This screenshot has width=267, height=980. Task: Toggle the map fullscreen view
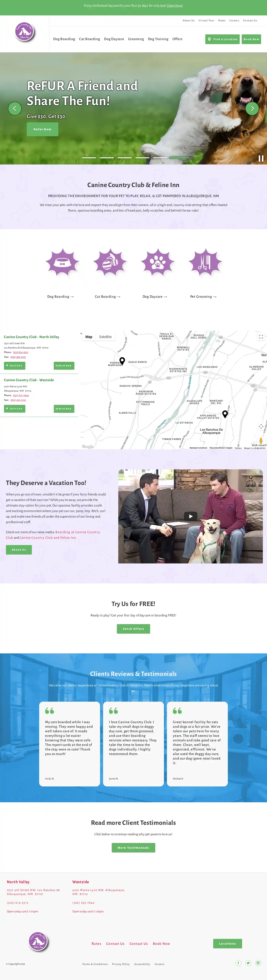point(261,337)
